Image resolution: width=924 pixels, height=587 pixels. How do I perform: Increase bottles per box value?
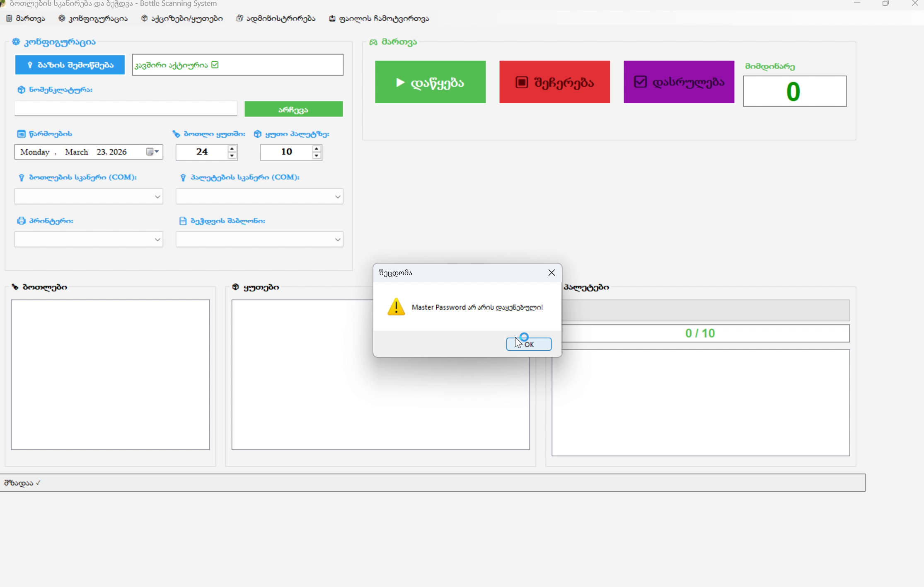tap(232, 148)
